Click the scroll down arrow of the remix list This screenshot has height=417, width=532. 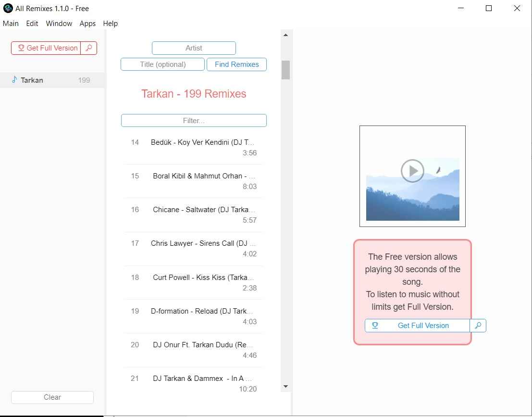point(285,386)
